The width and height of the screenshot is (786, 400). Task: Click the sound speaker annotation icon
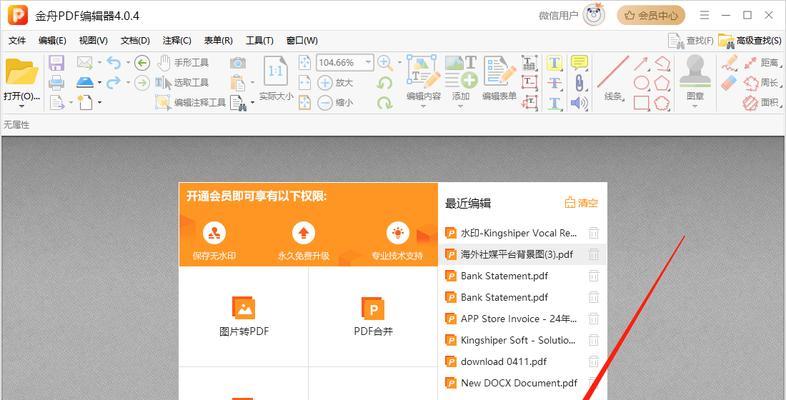coord(579,103)
